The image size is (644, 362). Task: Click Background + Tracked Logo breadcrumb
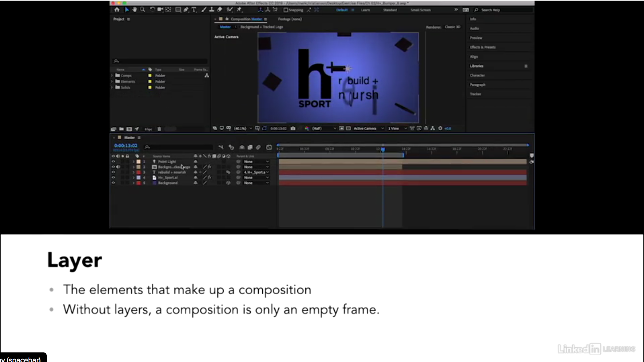point(261,27)
